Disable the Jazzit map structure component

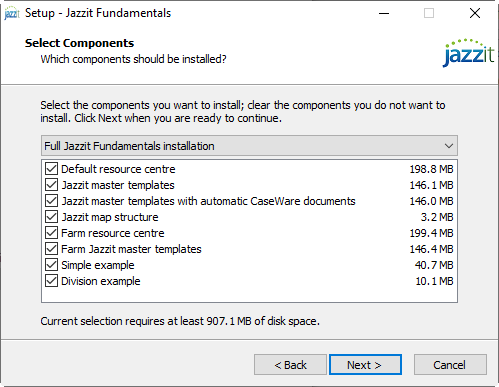51,217
